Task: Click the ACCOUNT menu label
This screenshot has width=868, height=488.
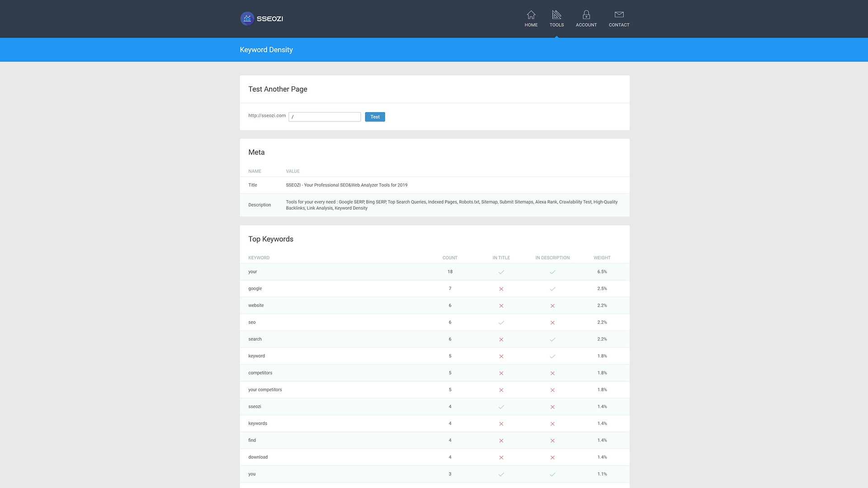Action: (586, 25)
